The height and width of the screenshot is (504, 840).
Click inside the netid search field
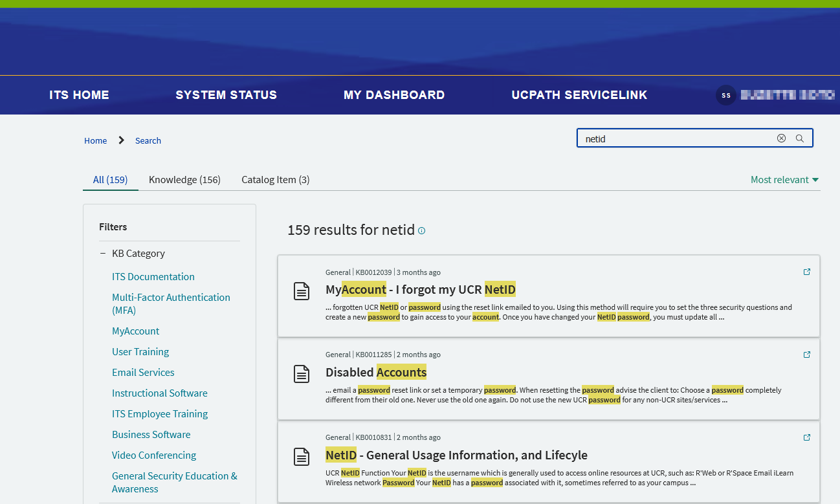pyautogui.click(x=673, y=138)
